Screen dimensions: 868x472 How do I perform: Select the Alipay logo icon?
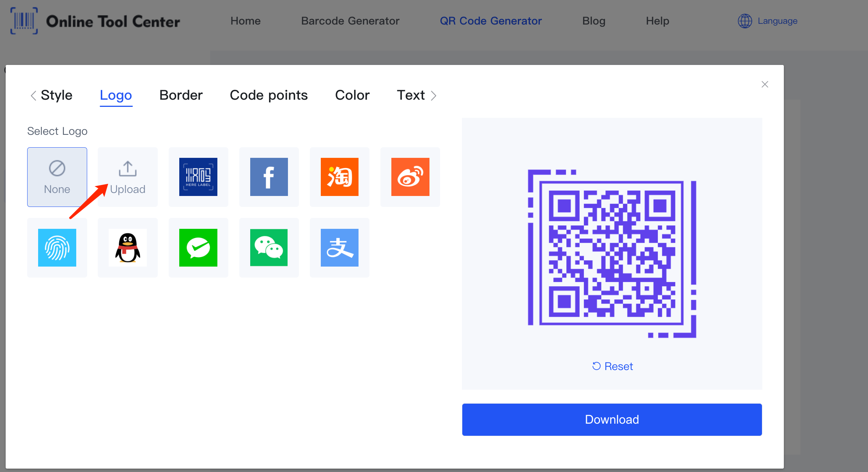339,247
